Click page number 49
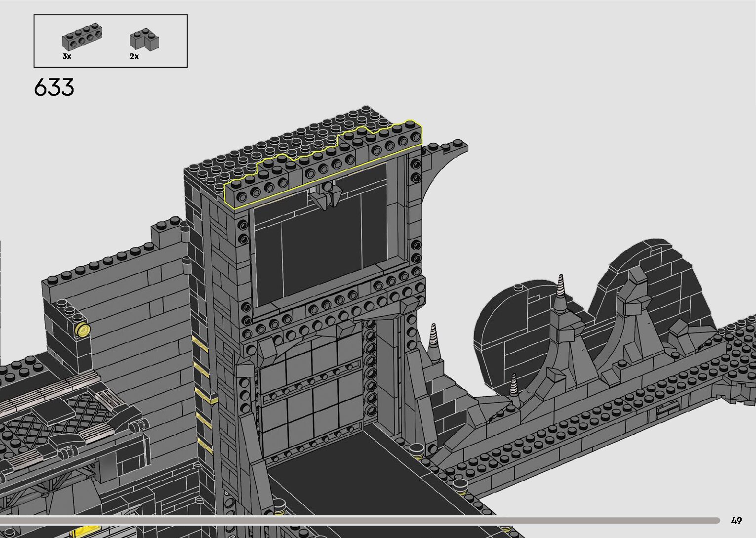 (736, 520)
